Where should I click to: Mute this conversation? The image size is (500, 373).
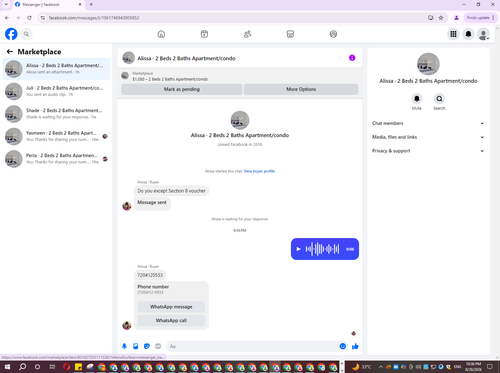[417, 99]
